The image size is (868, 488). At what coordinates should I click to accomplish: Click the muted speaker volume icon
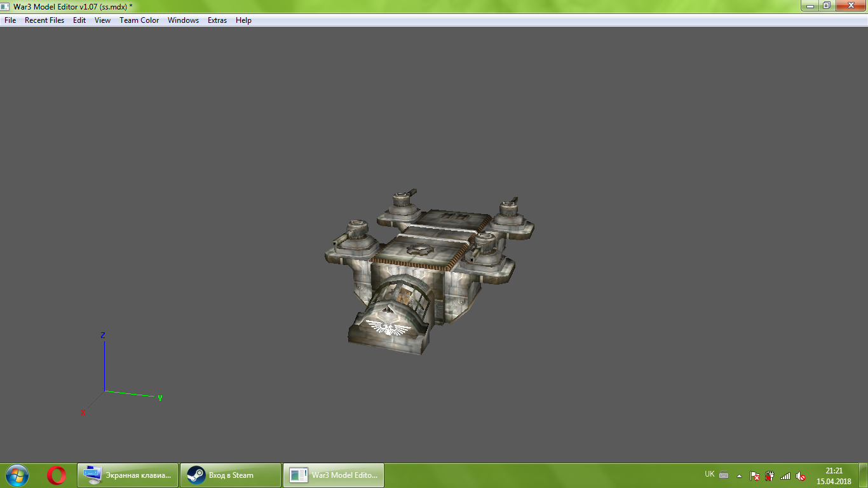point(801,475)
